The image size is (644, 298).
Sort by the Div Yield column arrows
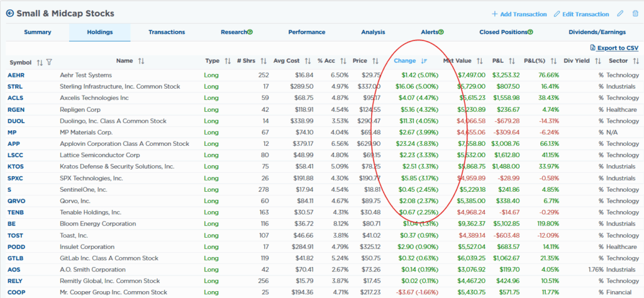tap(599, 61)
